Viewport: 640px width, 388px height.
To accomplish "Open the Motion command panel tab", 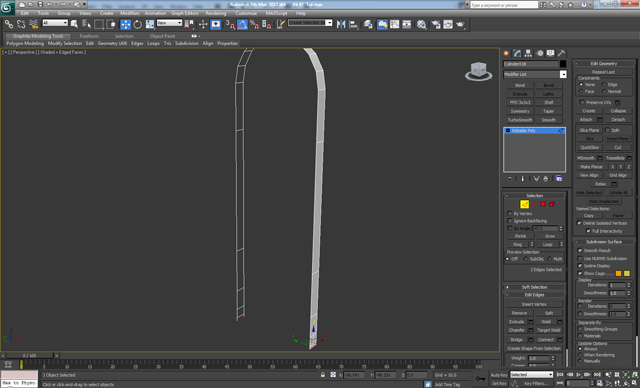I will pos(540,53).
